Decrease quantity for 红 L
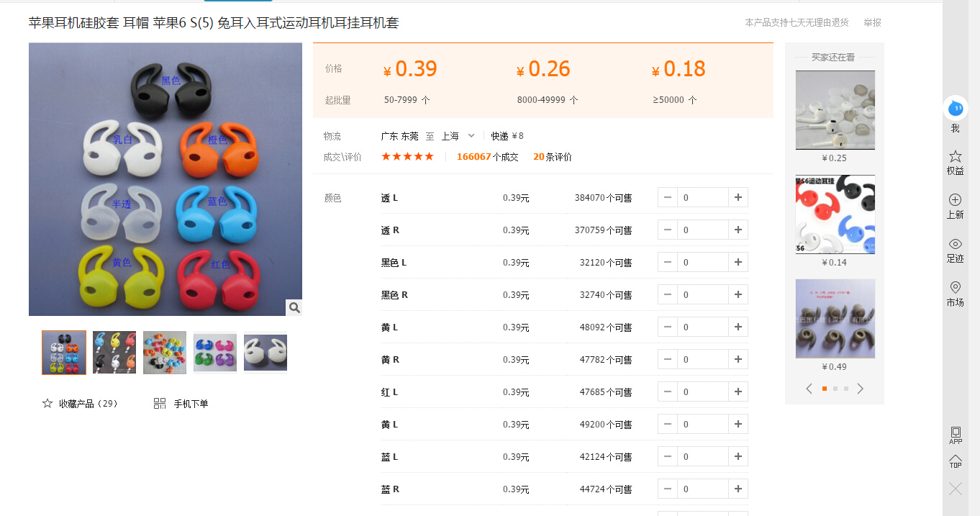The image size is (980, 516). [668, 391]
